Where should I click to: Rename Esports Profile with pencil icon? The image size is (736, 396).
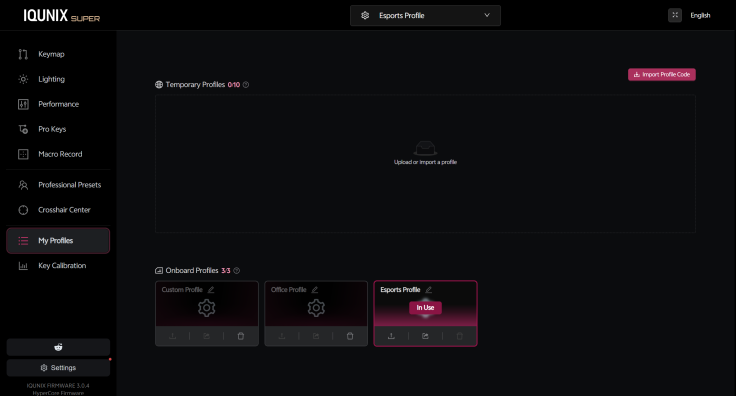pyautogui.click(x=429, y=290)
